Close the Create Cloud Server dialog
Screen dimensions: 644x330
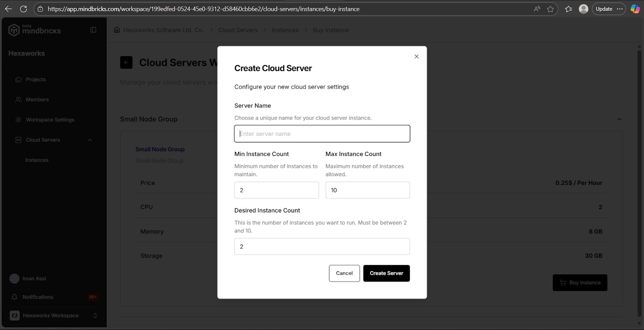416,57
